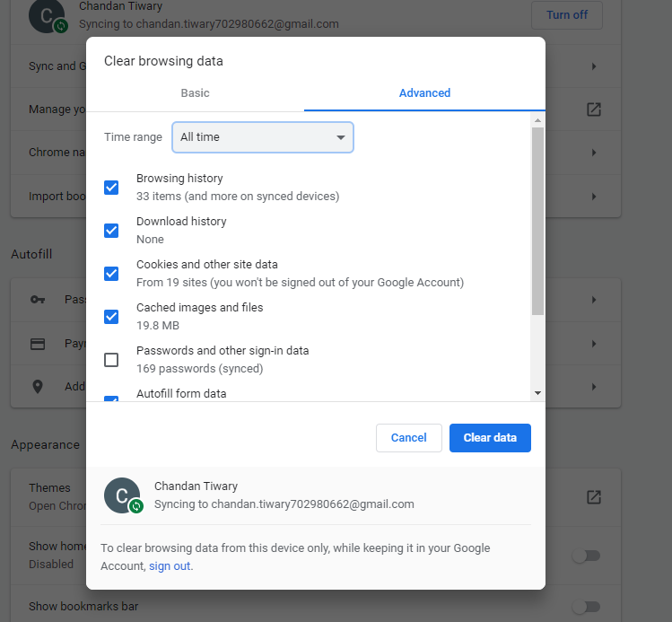
Task: Click the Clear data button
Action: coord(490,438)
